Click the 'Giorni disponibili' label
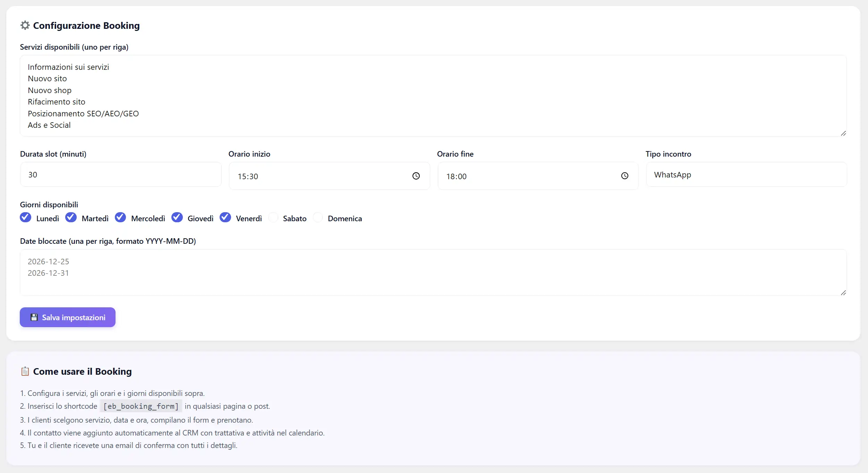 (x=49, y=205)
